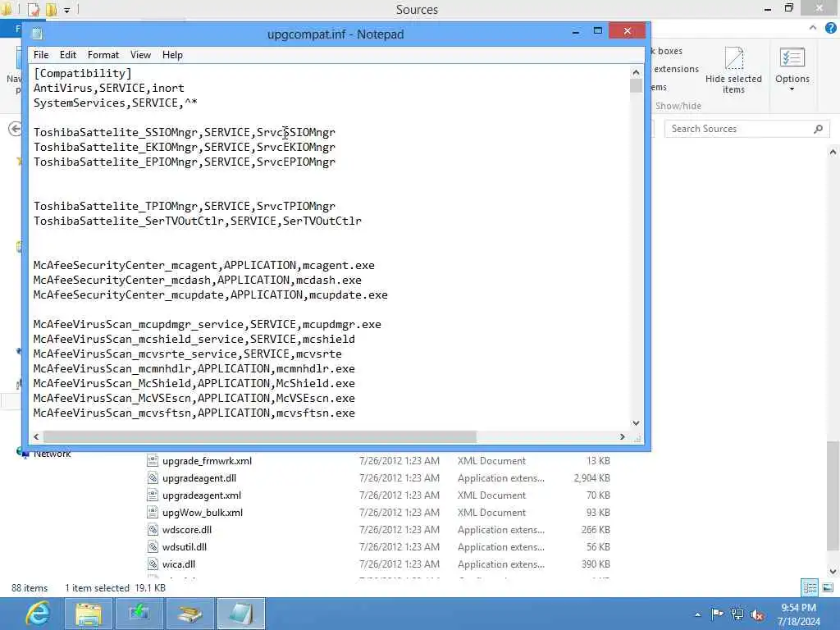Image resolution: width=840 pixels, height=630 pixels.
Task: Select the wdscore.dll file
Action: point(187,529)
